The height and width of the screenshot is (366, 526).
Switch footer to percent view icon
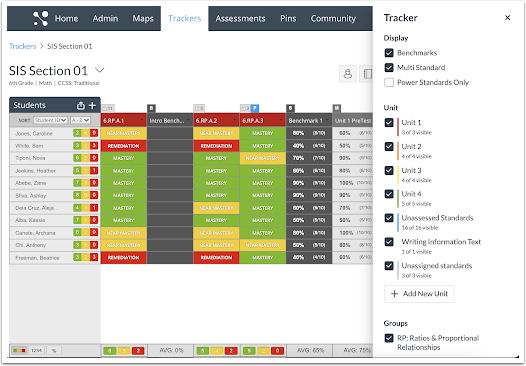pyautogui.click(x=54, y=351)
